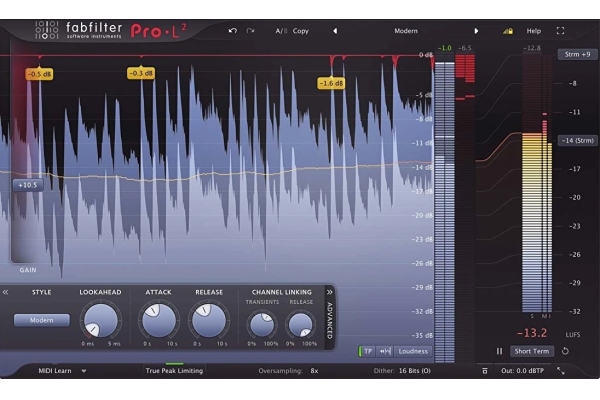Copy settings with the Copy button
The width and height of the screenshot is (600, 400).
(300, 31)
